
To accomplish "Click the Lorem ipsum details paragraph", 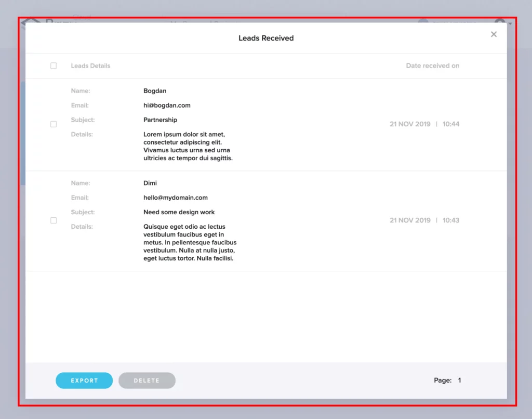I will point(188,146).
